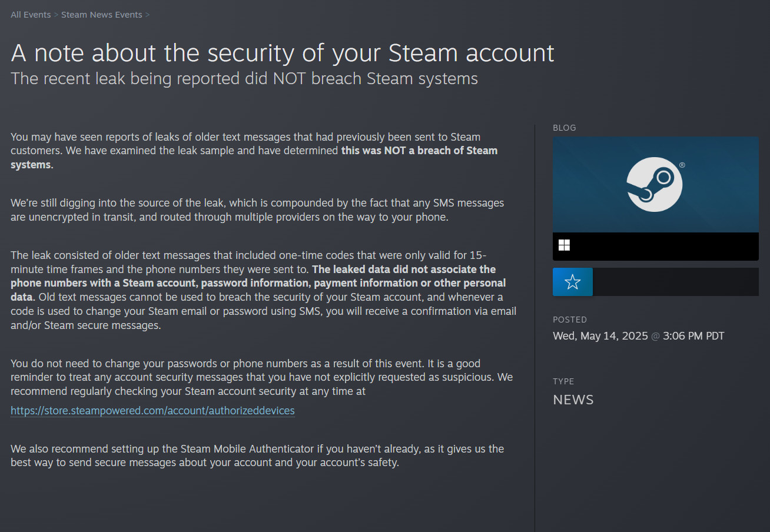Screen dimensions: 770x532
Task: Click the NEWS type label
Action: point(573,400)
